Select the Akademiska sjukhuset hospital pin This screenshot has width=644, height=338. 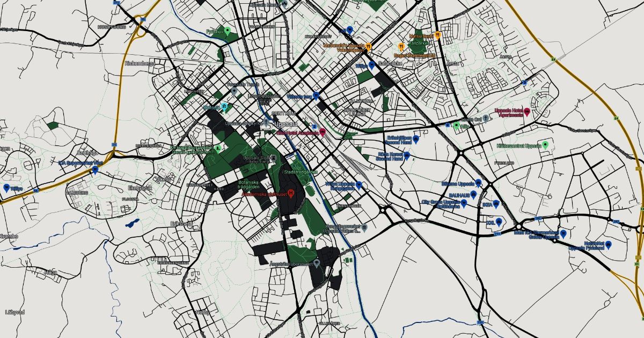click(291, 193)
